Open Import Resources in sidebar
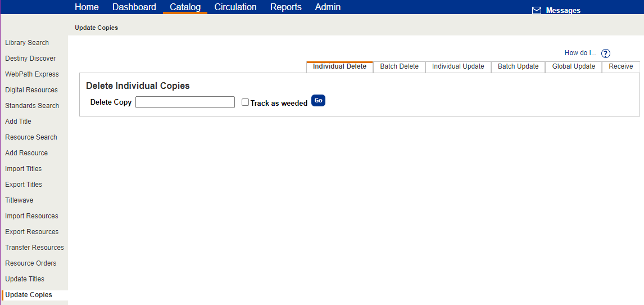The height and width of the screenshot is (305, 644). (31, 216)
